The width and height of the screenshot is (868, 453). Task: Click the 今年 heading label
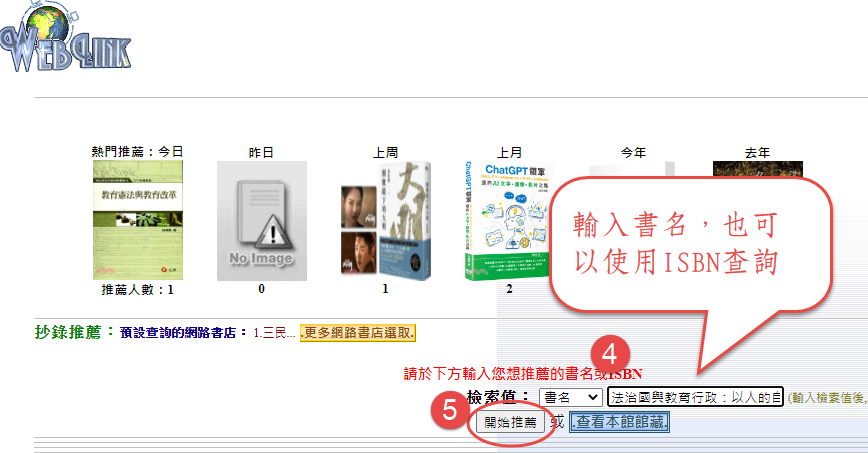633,152
